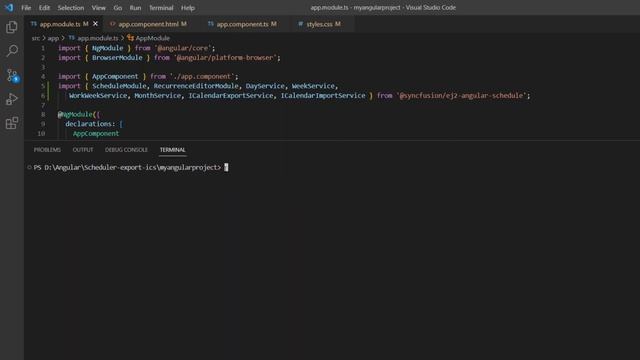Click the '@angular/core' string
This screenshot has width=640, height=360.
[x=184, y=48]
